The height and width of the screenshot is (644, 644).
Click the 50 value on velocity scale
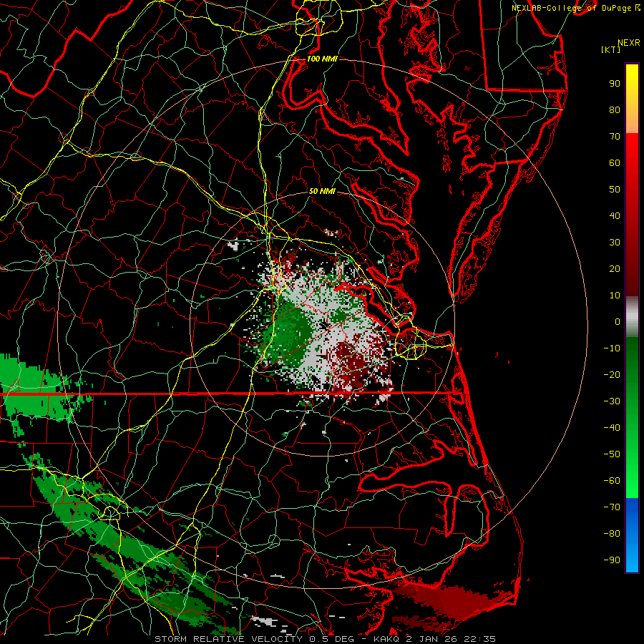pos(615,190)
